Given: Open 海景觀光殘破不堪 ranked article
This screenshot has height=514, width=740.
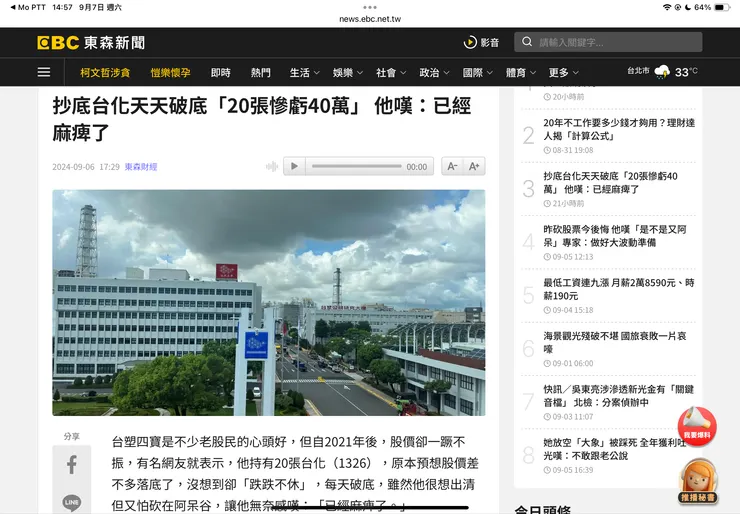Looking at the screenshot, I should (x=614, y=343).
